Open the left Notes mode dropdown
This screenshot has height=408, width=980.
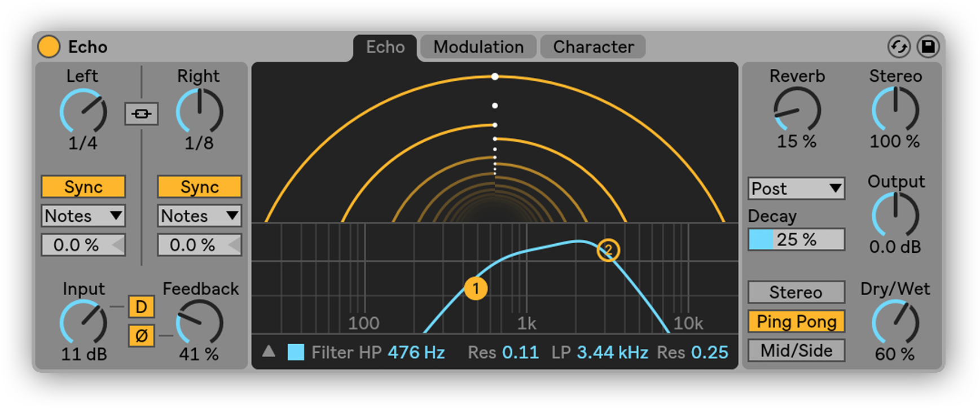[84, 216]
